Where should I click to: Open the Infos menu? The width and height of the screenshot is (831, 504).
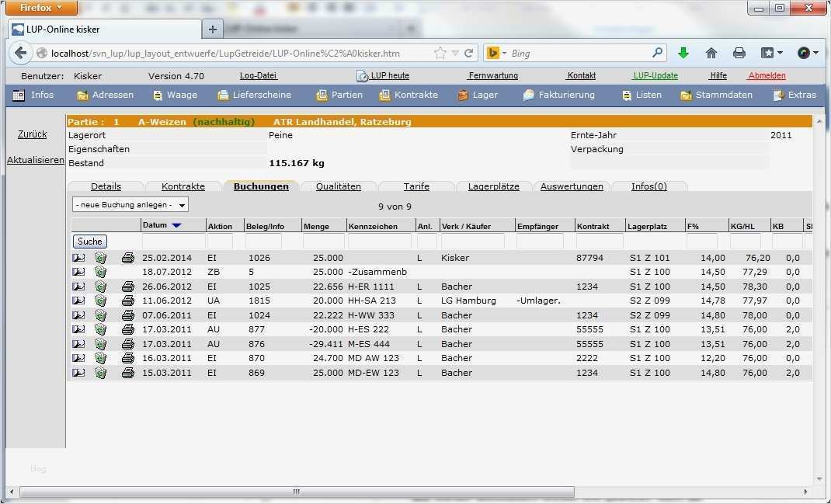(33, 95)
